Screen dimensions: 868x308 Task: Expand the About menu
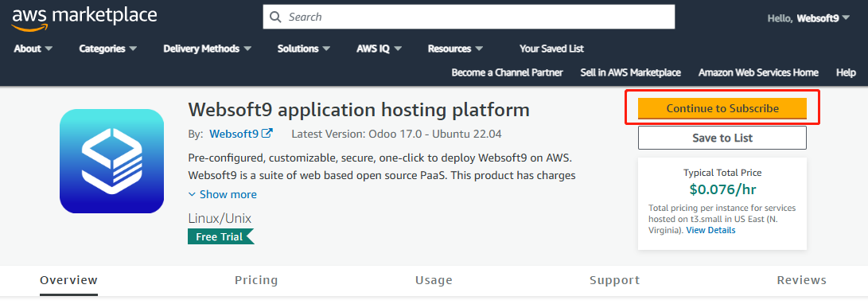(x=33, y=49)
